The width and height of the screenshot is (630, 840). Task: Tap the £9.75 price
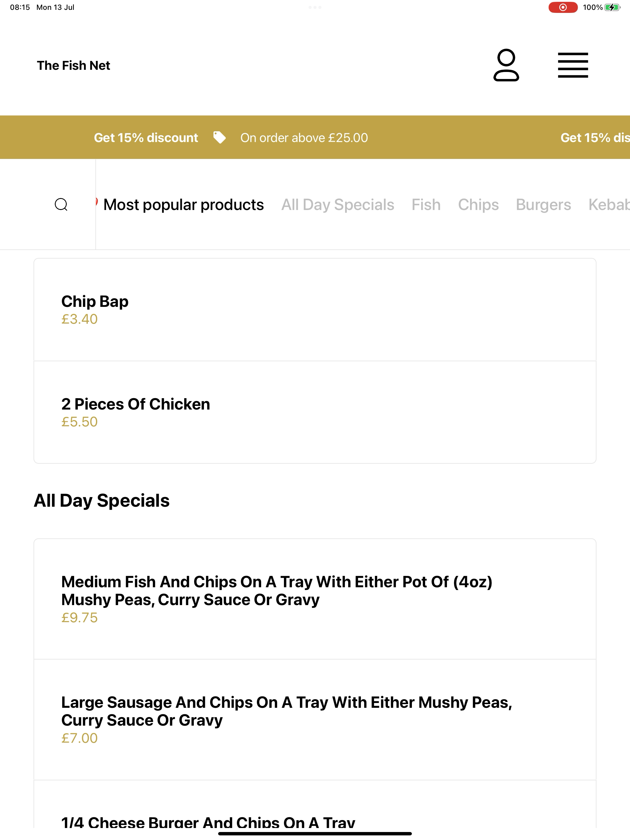pos(79,617)
